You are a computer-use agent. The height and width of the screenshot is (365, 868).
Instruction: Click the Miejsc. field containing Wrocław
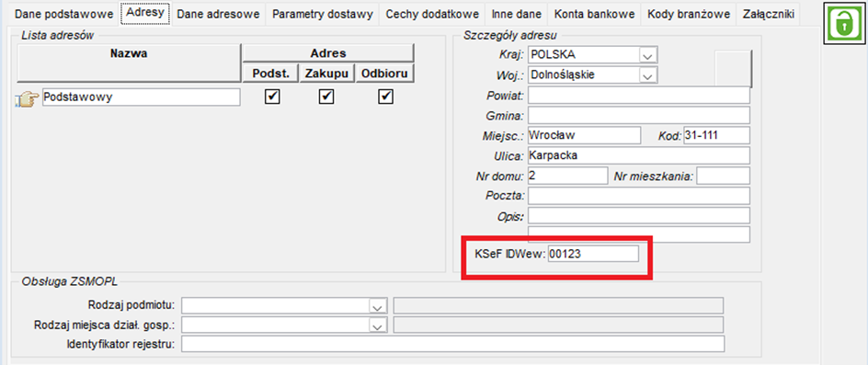click(x=584, y=135)
